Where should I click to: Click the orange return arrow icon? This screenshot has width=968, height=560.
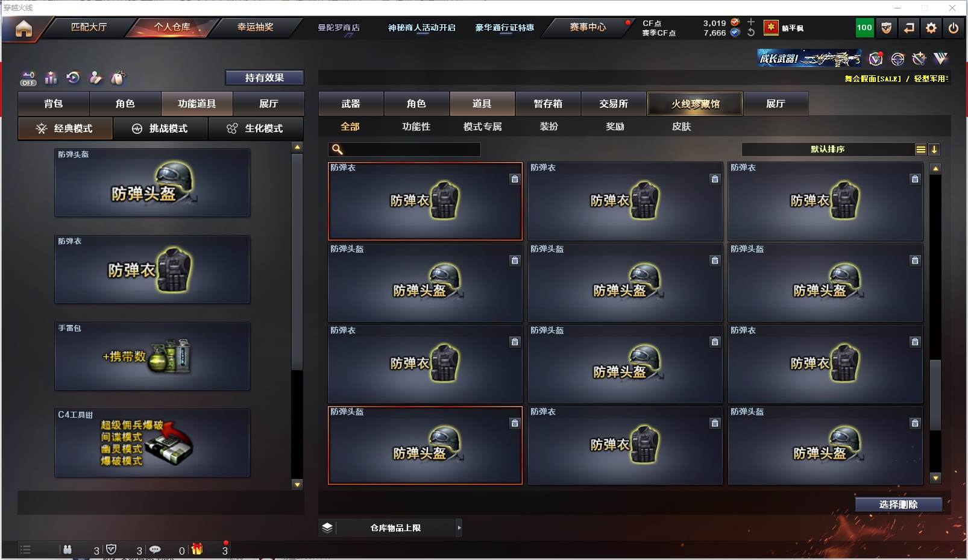pos(909,28)
